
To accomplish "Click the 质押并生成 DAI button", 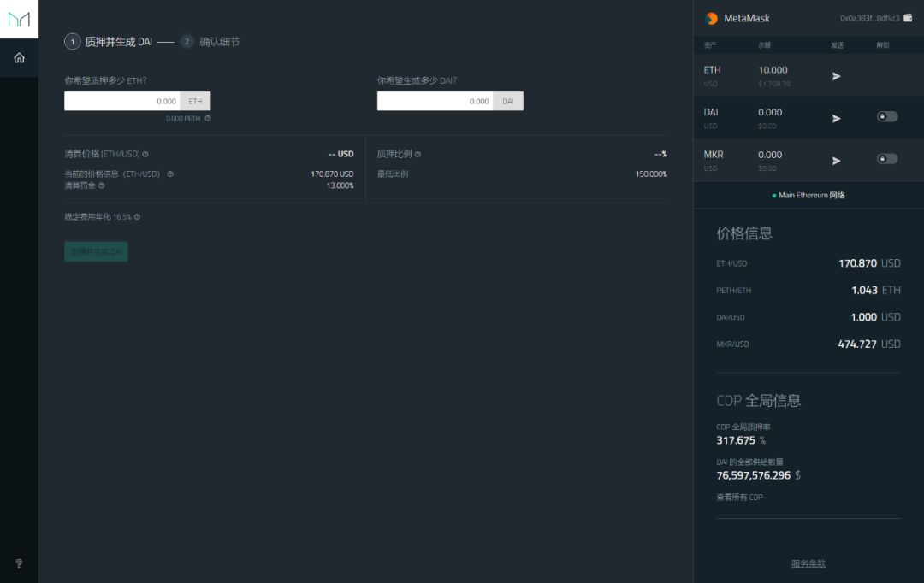I will coord(96,251).
